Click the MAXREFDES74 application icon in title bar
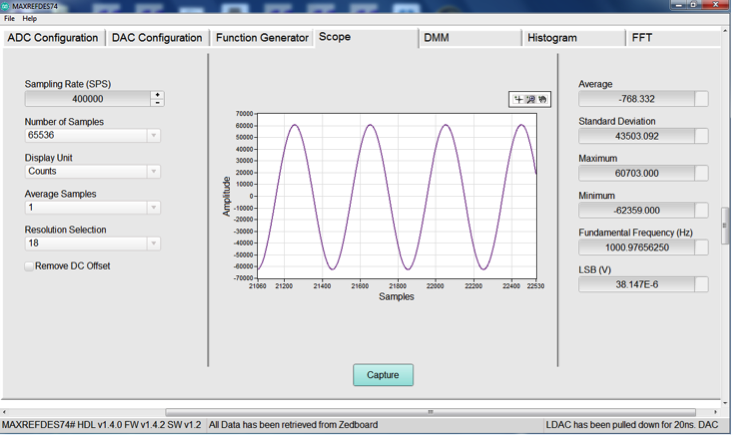Screen dimensions: 732x436 (x=5, y=6)
